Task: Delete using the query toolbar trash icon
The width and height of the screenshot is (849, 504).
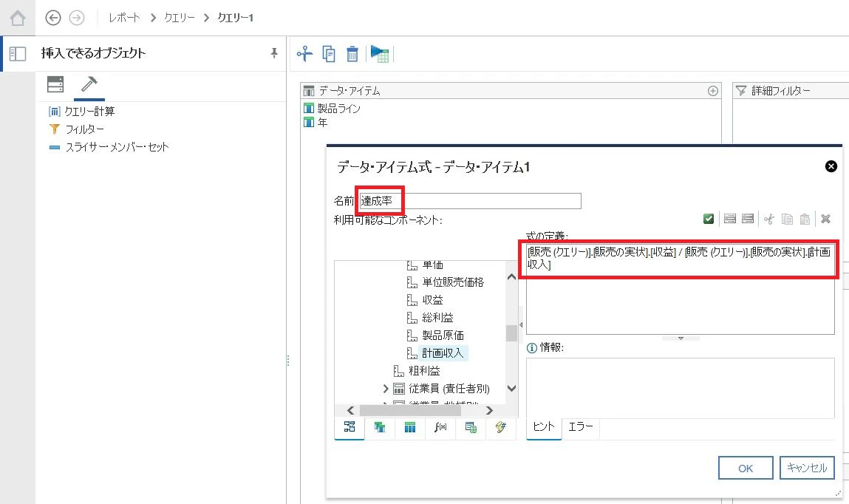Action: coord(352,54)
